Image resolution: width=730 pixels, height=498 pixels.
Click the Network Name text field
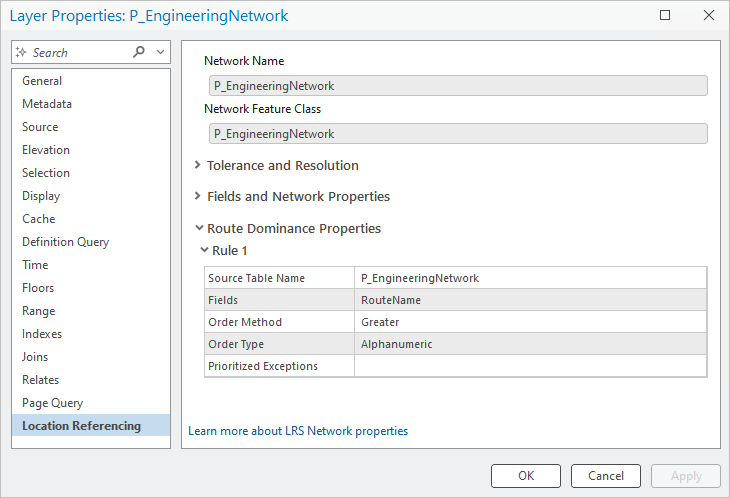pyautogui.click(x=457, y=86)
